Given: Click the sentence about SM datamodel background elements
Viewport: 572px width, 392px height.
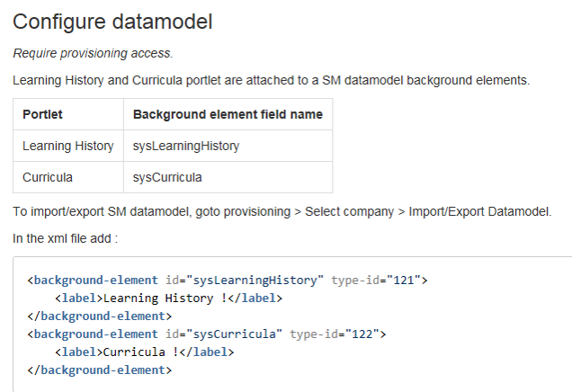Looking at the screenshot, I should [271, 80].
